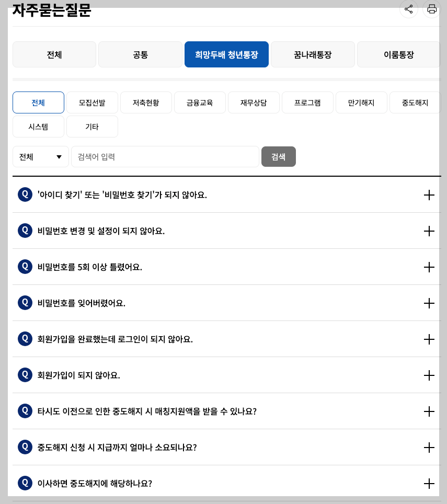Click the 자주묻는질문 page heading
This screenshot has width=447, height=504.
pos(52,9)
